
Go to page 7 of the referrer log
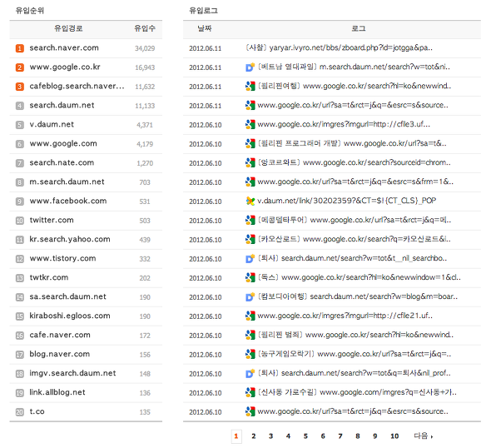[340, 436]
